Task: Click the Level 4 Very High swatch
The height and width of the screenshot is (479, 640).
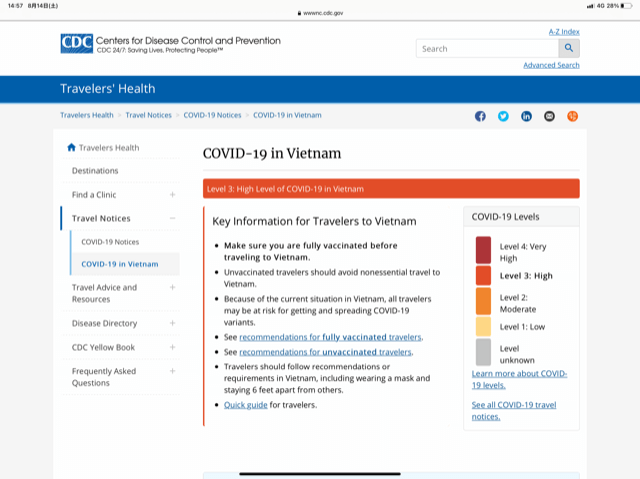Action: [x=483, y=250]
